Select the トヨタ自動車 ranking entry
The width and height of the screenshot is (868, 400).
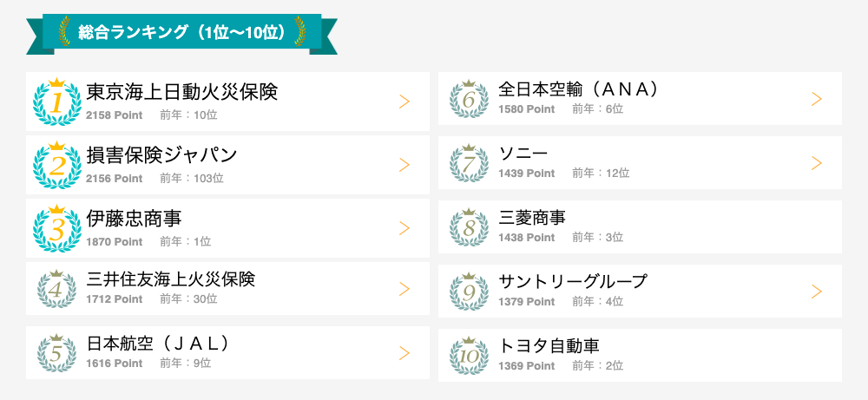coord(549,345)
